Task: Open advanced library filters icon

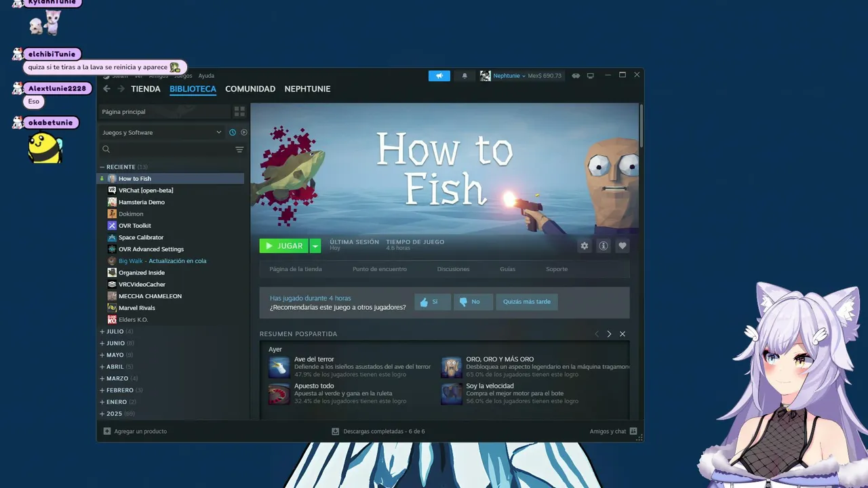Action: 239,149
